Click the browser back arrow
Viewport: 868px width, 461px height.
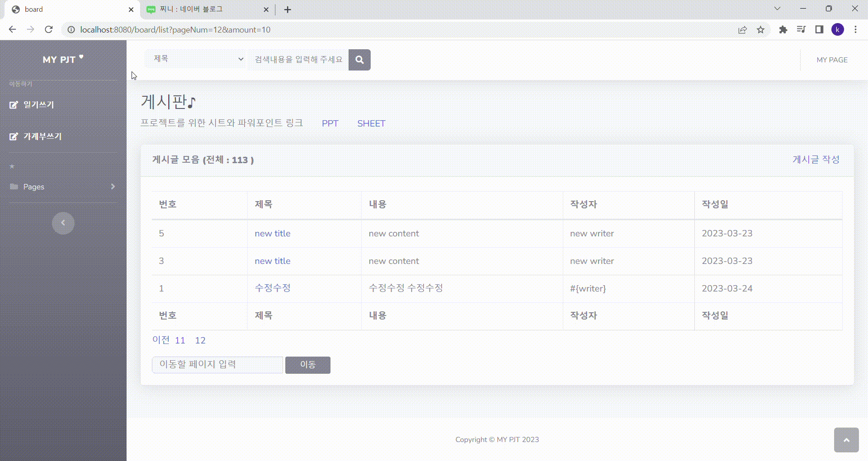tap(12, 29)
